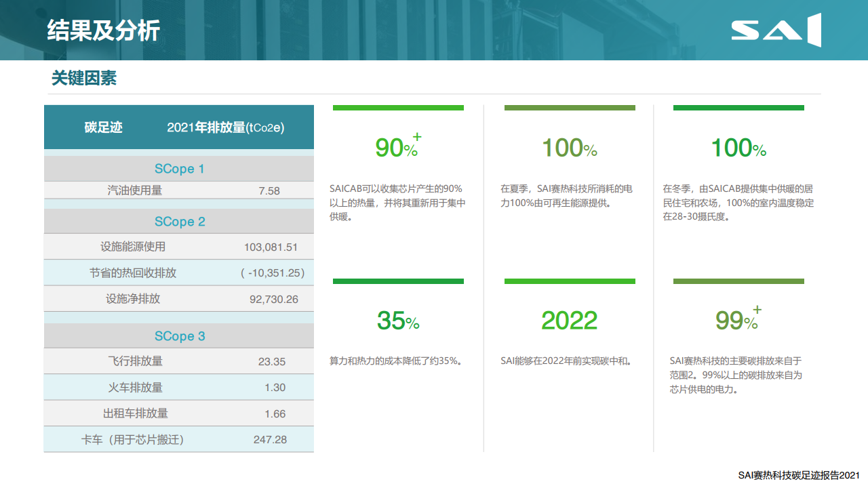This screenshot has width=868, height=488.
Task: Click the 2021年排放量(tCo2e) column header
Action: 226,127
